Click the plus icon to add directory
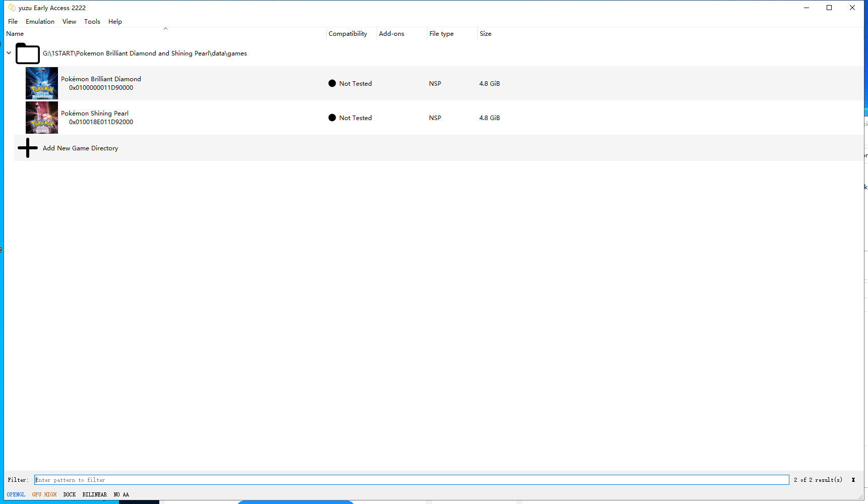Image resolution: width=868 pixels, height=504 pixels. (x=28, y=148)
